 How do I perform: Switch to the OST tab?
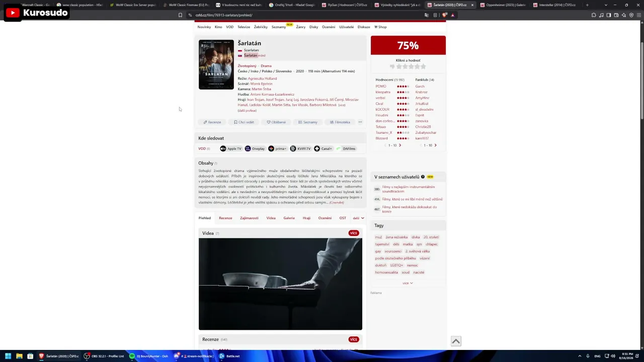(343, 218)
